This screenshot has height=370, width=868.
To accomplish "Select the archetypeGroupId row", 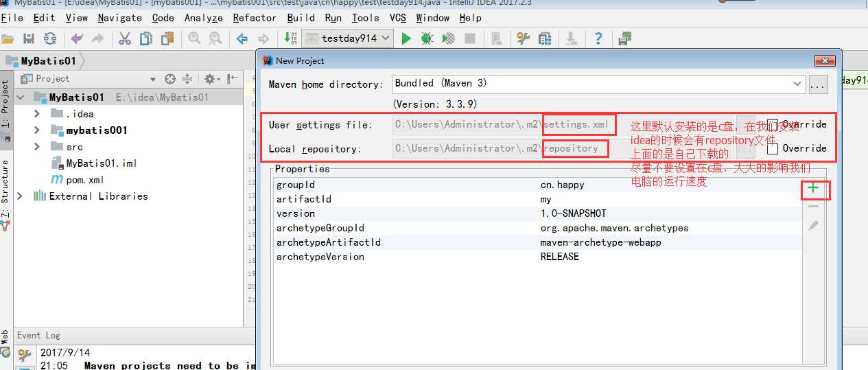I will point(537,228).
